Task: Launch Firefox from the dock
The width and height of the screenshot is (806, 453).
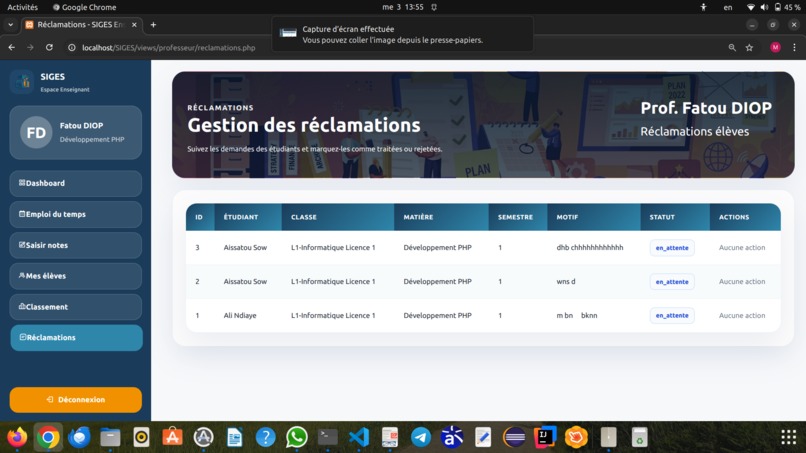Action: point(17,437)
